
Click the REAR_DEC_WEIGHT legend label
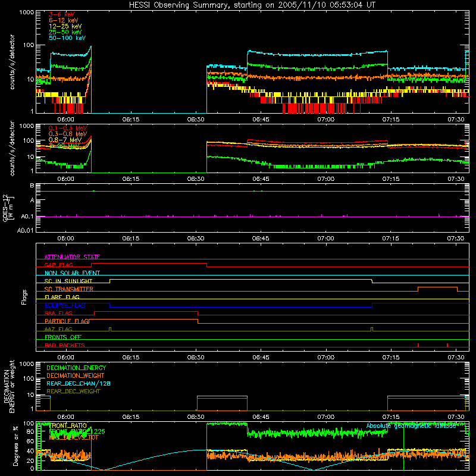tap(73, 392)
